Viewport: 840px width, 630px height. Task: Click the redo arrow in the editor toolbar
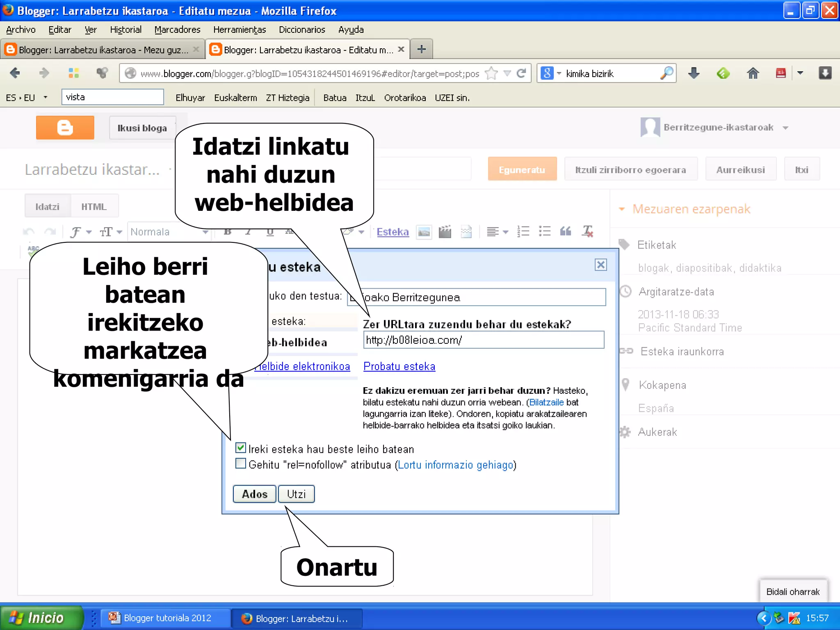point(50,232)
